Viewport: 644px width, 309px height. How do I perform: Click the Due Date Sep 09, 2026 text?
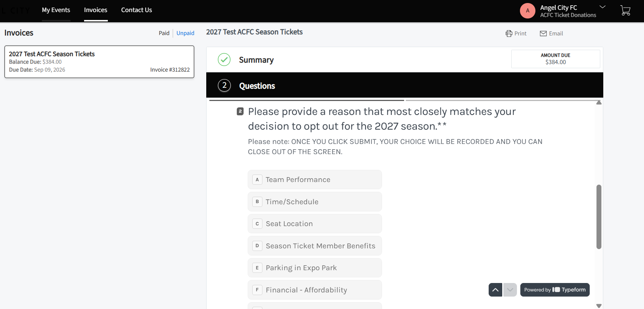pos(37,70)
